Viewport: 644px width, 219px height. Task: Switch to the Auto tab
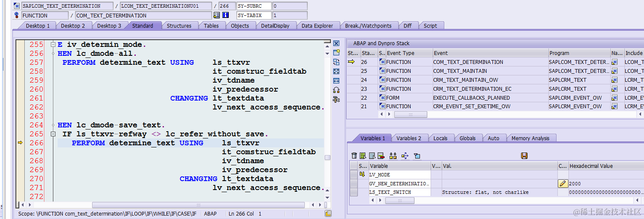click(x=493, y=138)
